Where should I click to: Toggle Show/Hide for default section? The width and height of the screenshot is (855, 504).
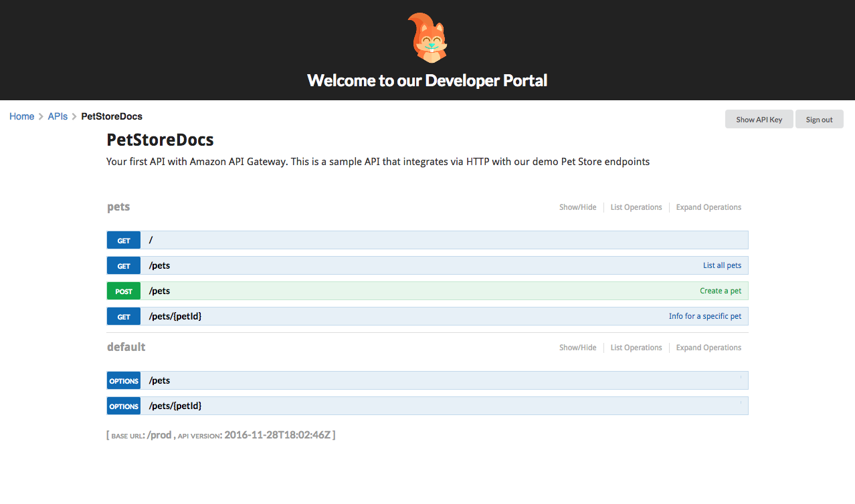click(x=577, y=348)
